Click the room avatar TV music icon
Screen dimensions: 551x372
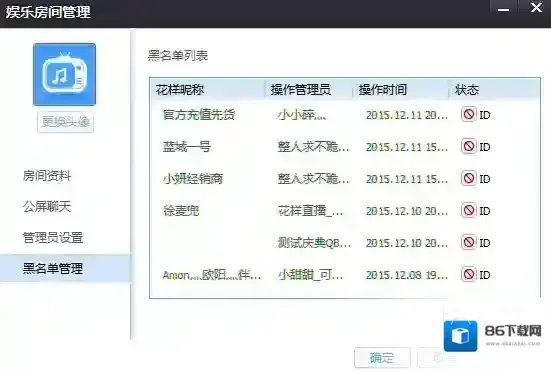[x=64, y=74]
